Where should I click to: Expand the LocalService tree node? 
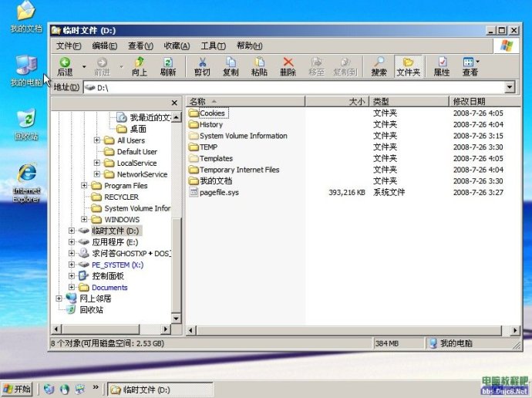96,163
